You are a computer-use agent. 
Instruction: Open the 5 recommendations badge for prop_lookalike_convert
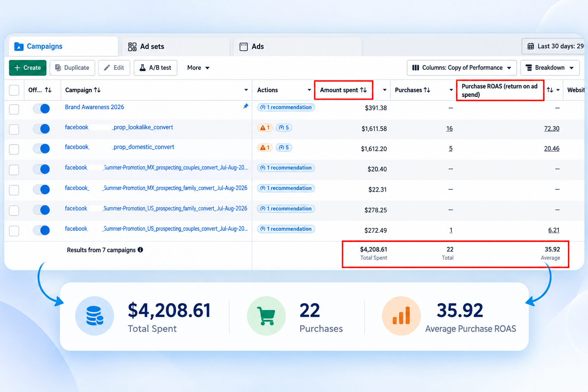[284, 127]
